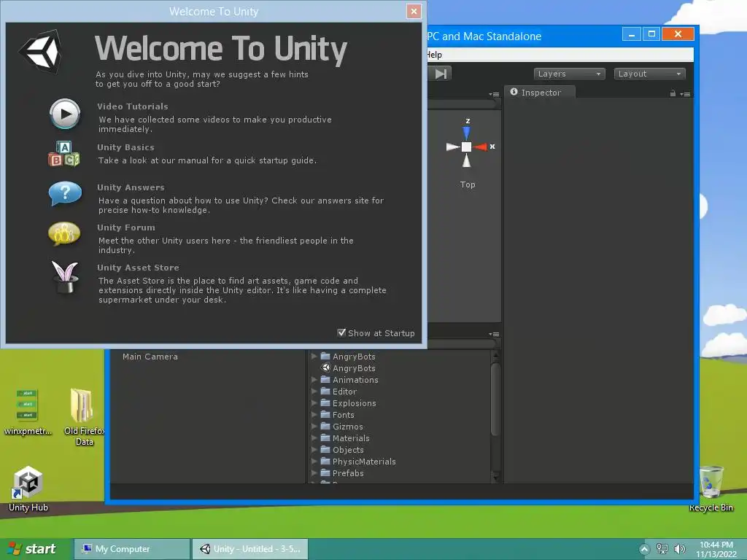The height and width of the screenshot is (560, 747).
Task: Expand the Editor folder
Action: (314, 391)
